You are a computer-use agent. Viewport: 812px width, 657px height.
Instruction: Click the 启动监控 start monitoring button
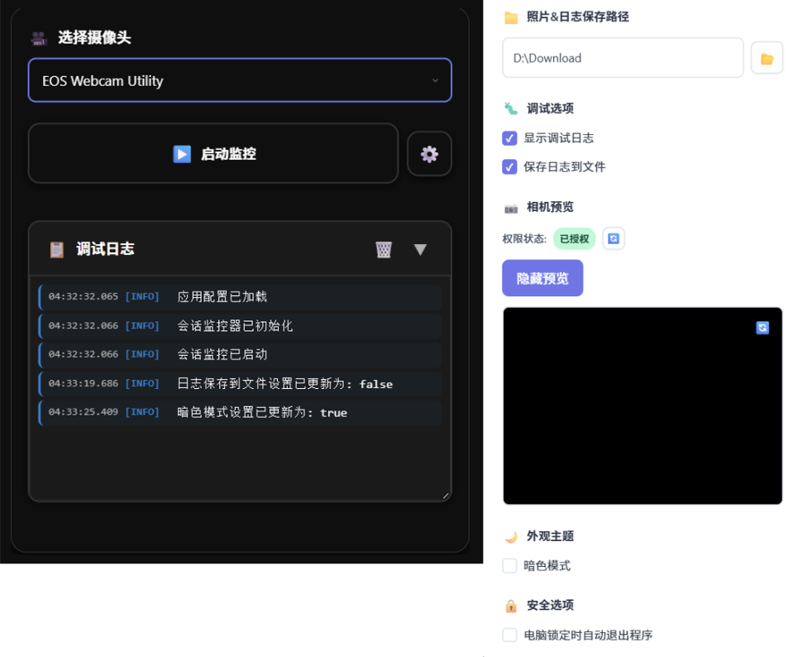point(213,154)
